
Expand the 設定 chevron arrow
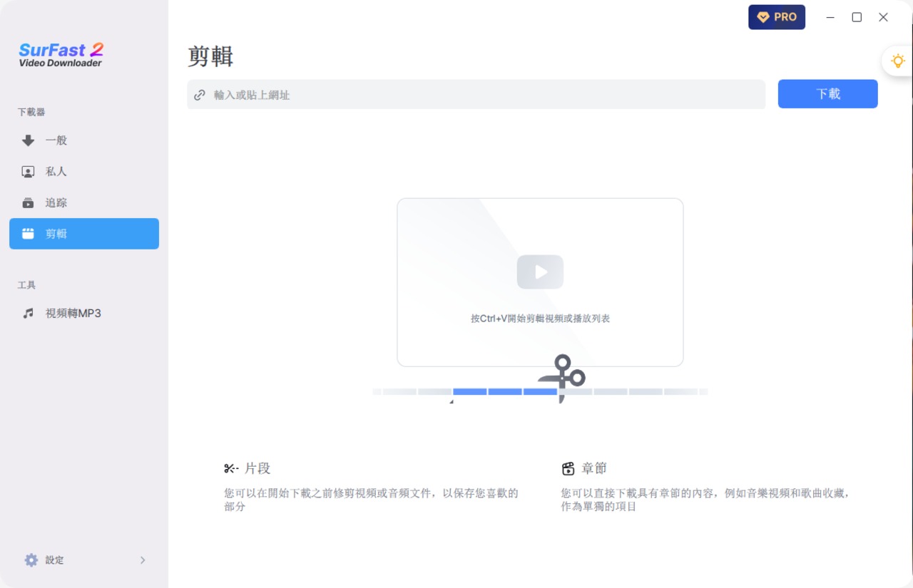[143, 560]
